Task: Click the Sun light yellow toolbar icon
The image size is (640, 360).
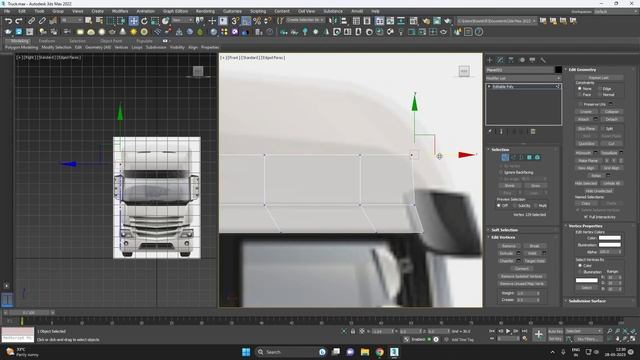Action: (x=133, y=32)
